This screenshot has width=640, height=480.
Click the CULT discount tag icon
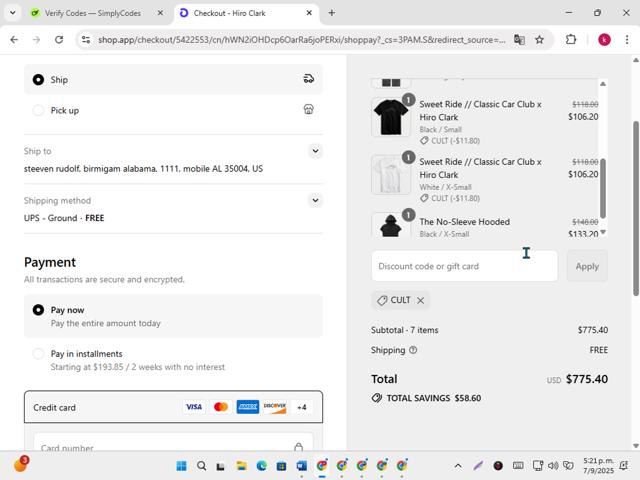tap(382, 300)
